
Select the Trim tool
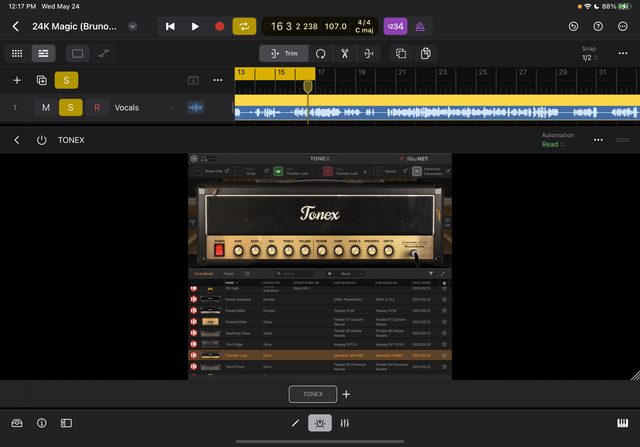point(284,53)
